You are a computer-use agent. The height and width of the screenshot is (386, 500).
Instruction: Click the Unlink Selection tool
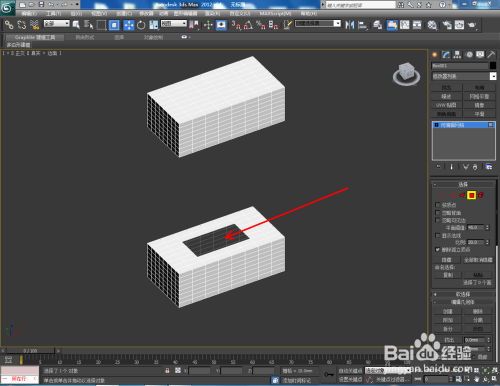coord(22,25)
